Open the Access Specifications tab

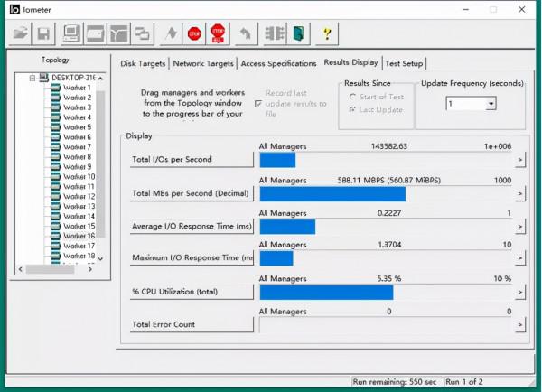(x=278, y=63)
